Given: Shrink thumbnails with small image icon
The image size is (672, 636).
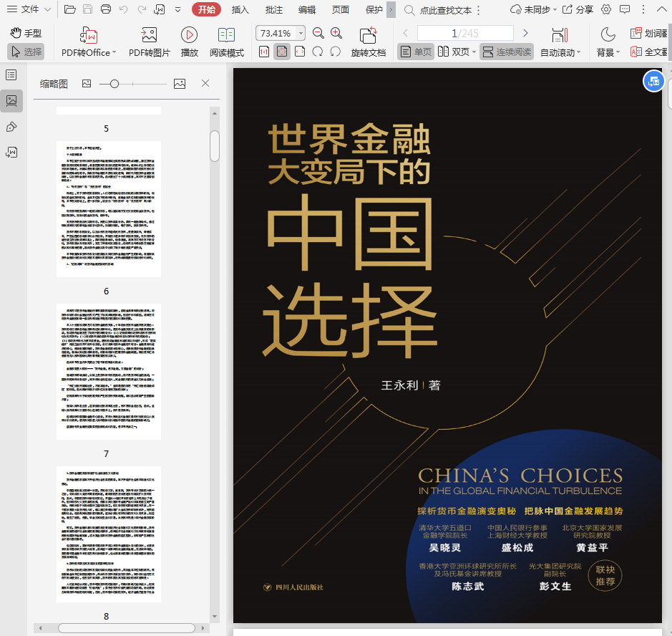Looking at the screenshot, I should click(x=87, y=84).
